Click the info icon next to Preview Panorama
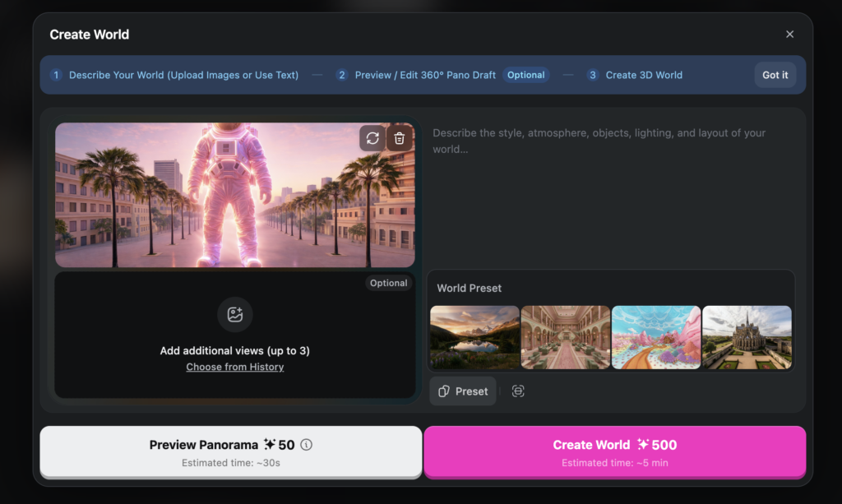 pyautogui.click(x=307, y=445)
